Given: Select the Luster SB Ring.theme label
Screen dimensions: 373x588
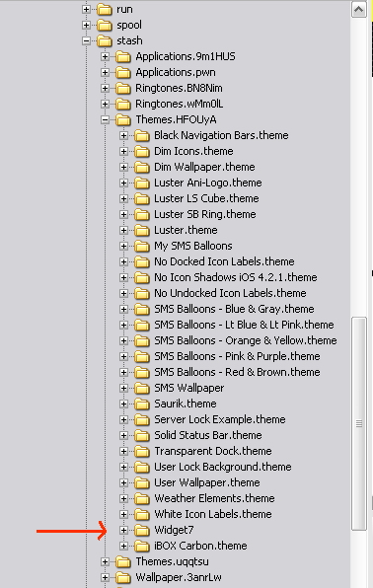Looking at the screenshot, I should pos(205,214).
